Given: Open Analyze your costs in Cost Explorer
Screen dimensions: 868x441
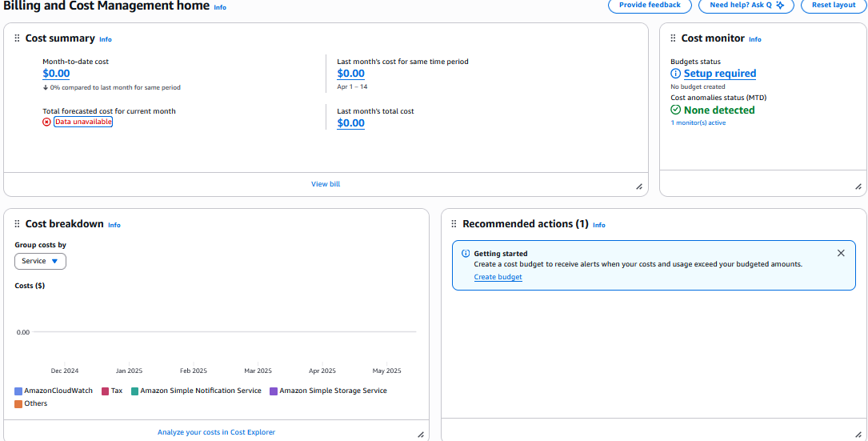Looking at the screenshot, I should 216,432.
